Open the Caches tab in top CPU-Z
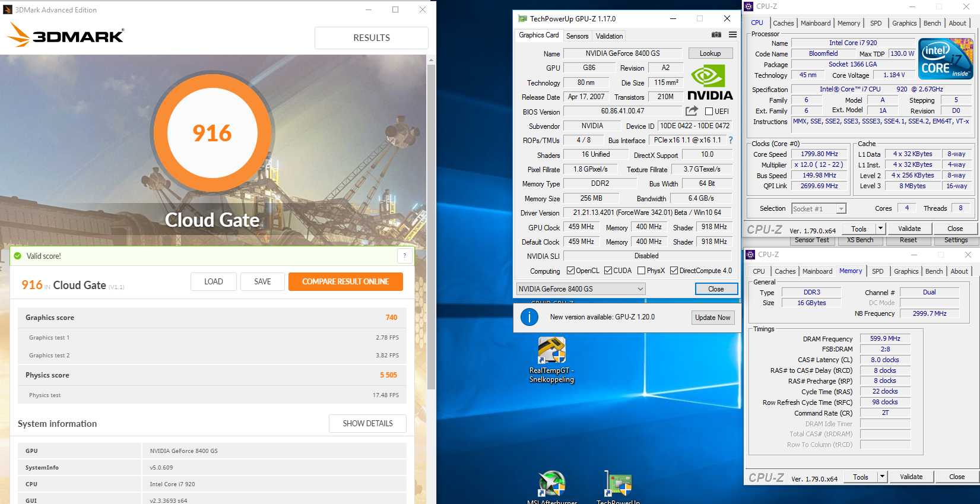 (783, 23)
